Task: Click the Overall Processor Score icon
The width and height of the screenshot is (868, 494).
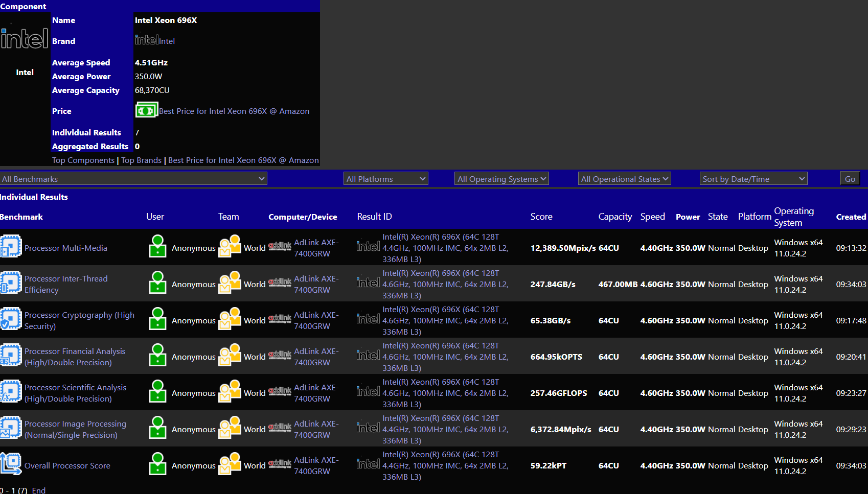Action: click(x=11, y=463)
